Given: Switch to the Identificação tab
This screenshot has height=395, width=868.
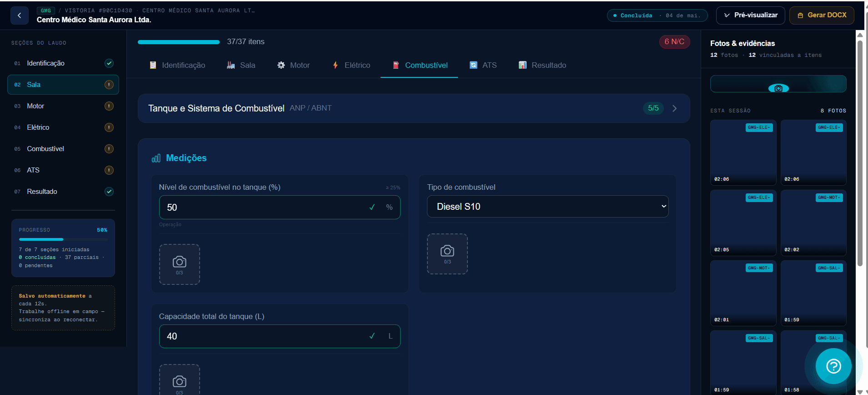Looking at the screenshot, I should click(178, 66).
